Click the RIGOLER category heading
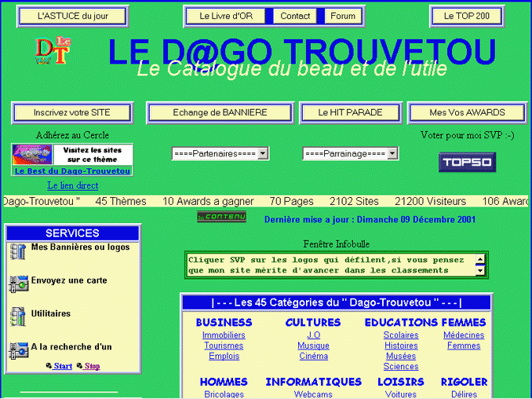Screen dimensions: 532x399 465,382
